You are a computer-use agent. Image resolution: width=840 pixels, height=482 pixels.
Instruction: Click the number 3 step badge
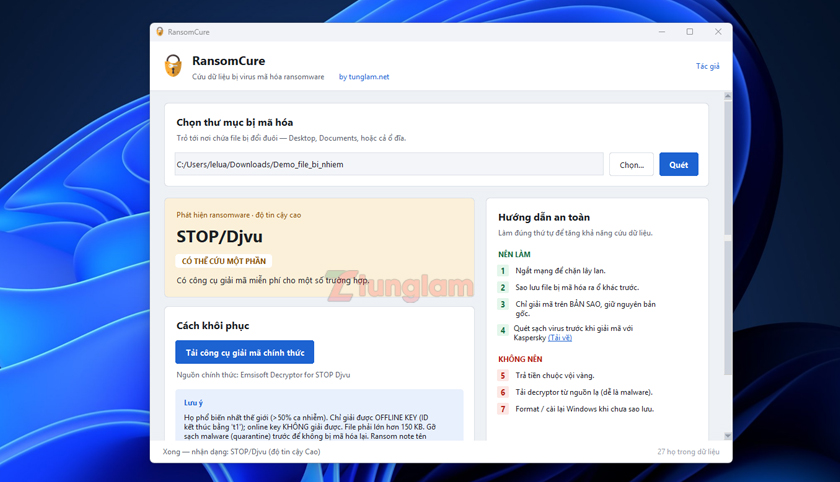click(x=502, y=304)
